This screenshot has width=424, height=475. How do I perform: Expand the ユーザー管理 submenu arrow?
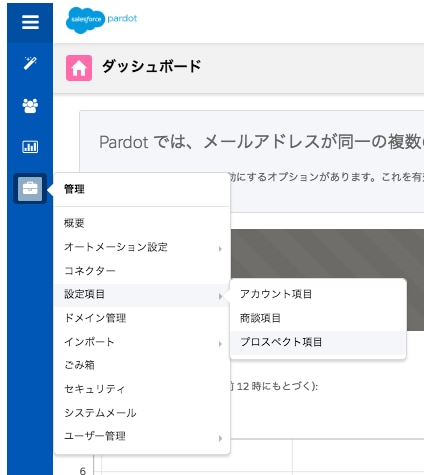220,438
